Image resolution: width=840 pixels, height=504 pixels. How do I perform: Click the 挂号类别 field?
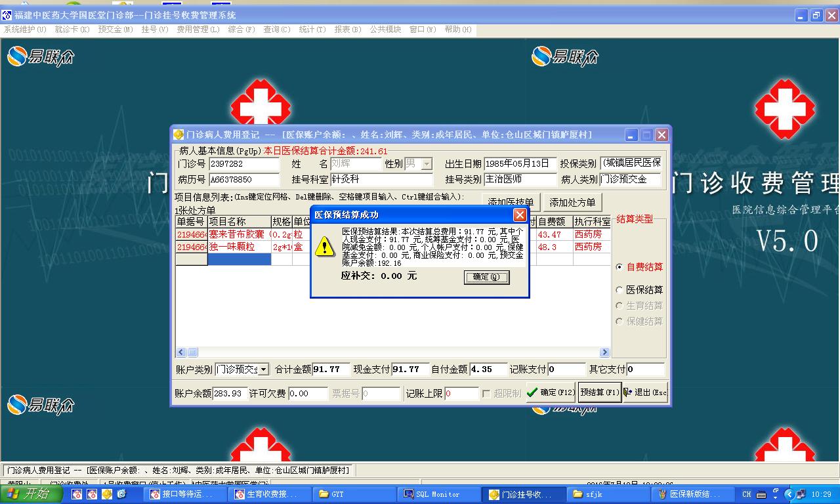[x=520, y=179]
